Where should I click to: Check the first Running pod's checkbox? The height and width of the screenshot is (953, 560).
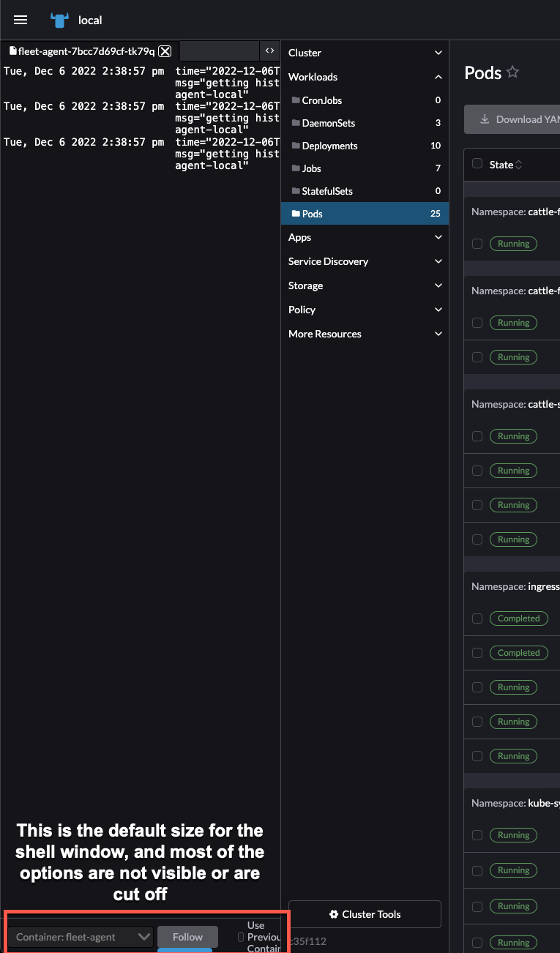click(x=477, y=243)
